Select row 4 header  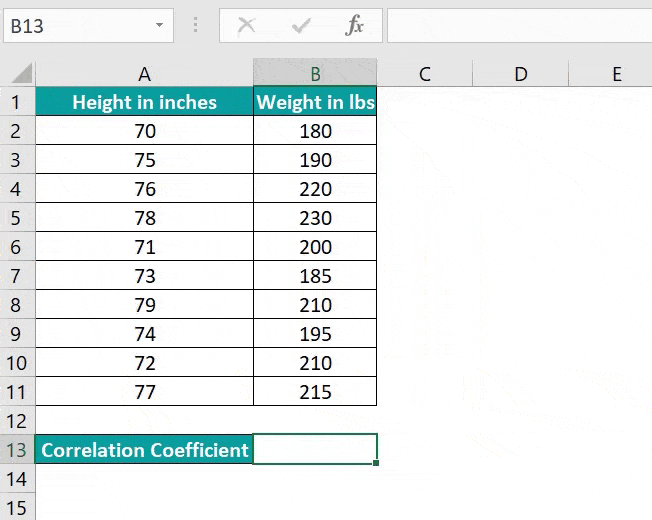(17, 189)
